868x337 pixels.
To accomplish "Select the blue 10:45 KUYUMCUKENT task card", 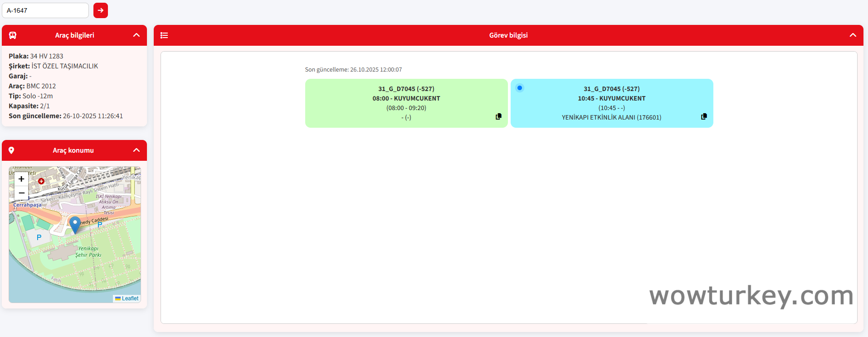I will click(x=611, y=103).
